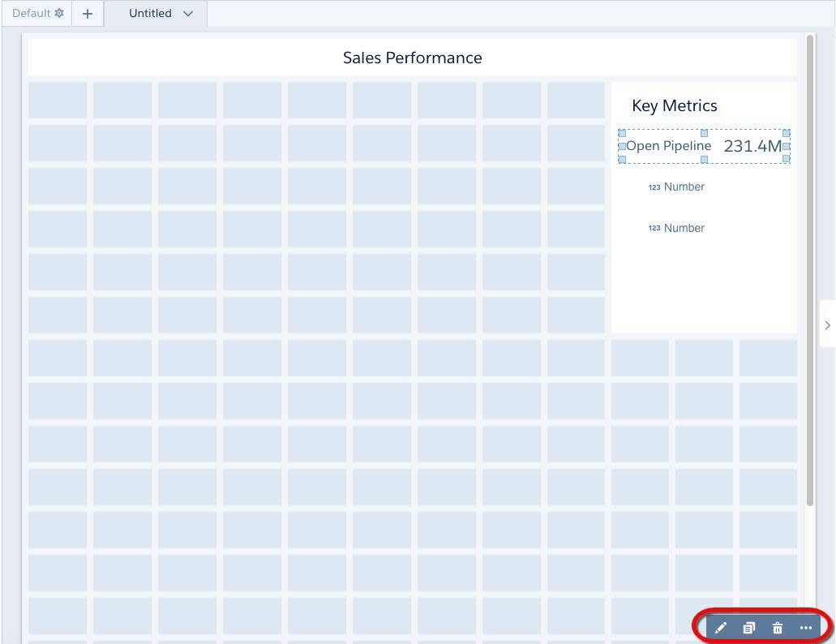836x644 pixels.
Task: Expand the collapsed right panel with the chevron
Action: [x=827, y=324]
